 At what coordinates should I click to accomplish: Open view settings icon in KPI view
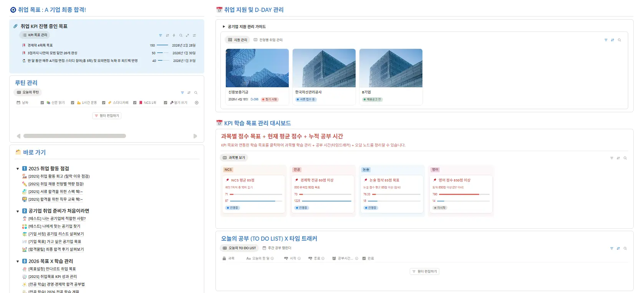click(194, 35)
